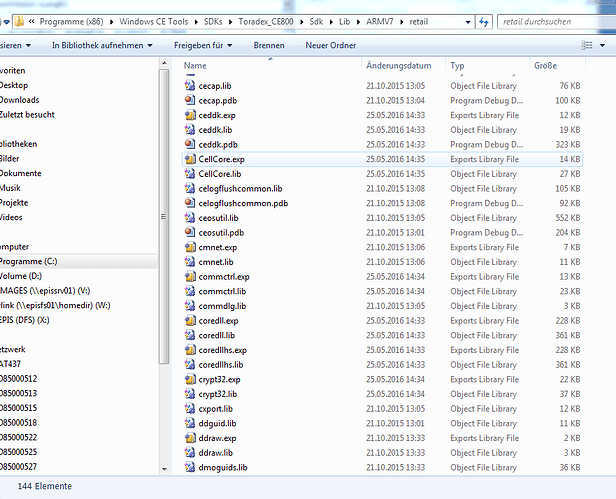This screenshot has width=616, height=499.
Task: Click the cmnet.exp file icon
Action: point(190,247)
